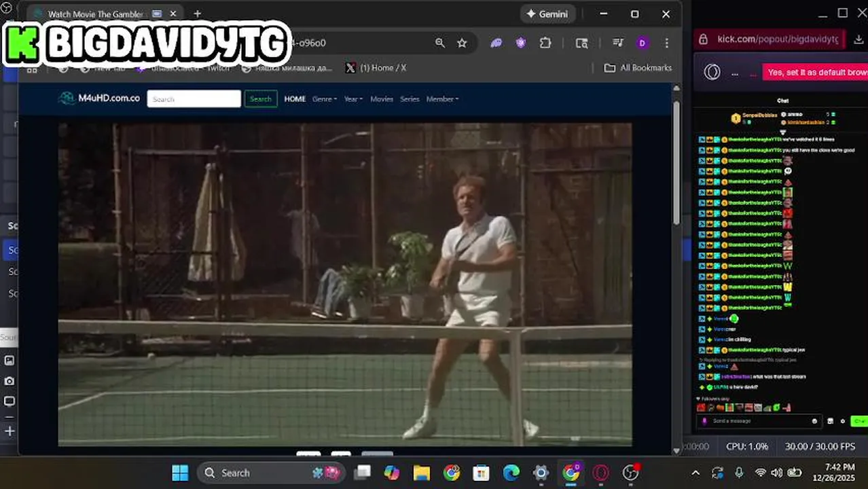Image resolution: width=868 pixels, height=489 pixels.
Task: Expand the Genre dropdown menu
Action: 325,99
